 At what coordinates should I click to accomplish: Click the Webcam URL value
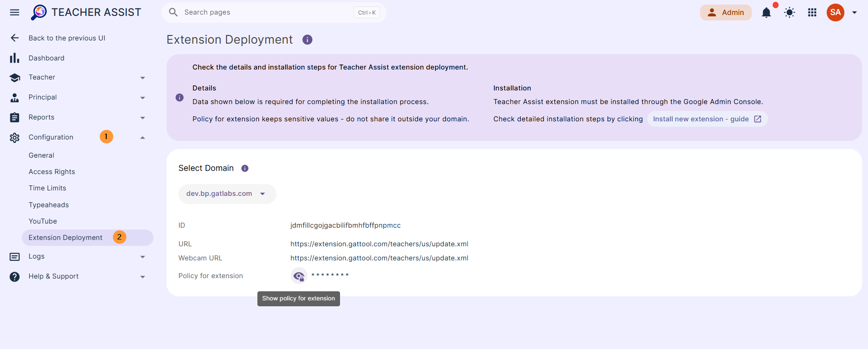pyautogui.click(x=380, y=258)
